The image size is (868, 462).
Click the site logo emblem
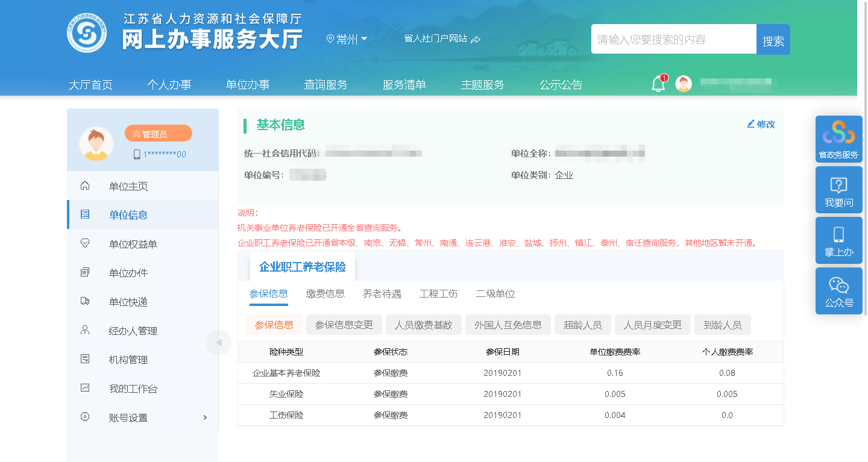(x=87, y=33)
